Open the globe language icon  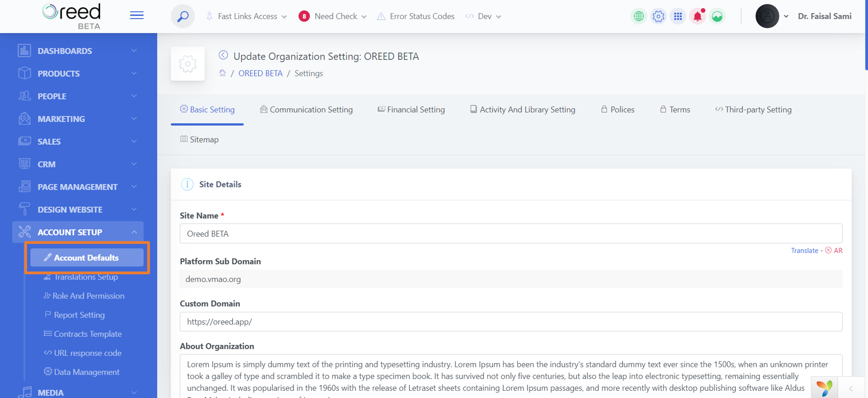[x=639, y=16]
